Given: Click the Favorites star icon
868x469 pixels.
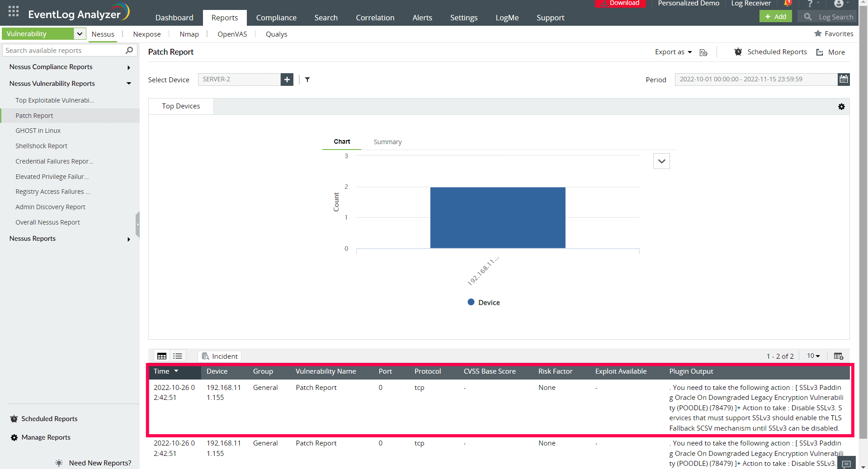Looking at the screenshot, I should pyautogui.click(x=818, y=33).
